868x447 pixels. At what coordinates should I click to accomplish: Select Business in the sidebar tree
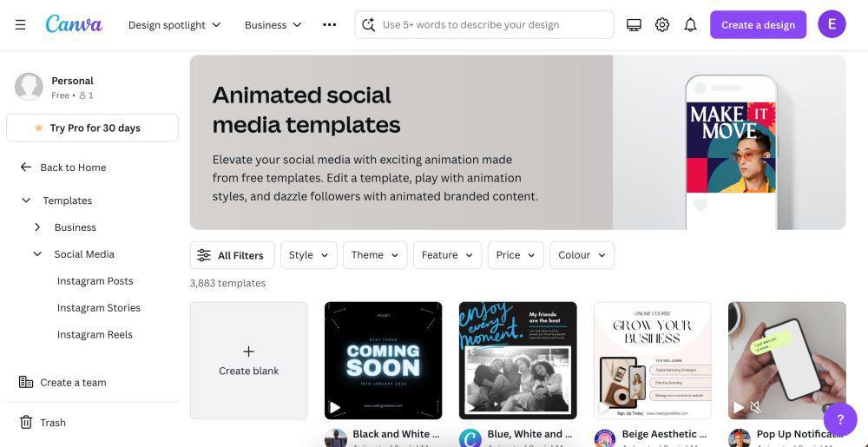click(x=76, y=227)
